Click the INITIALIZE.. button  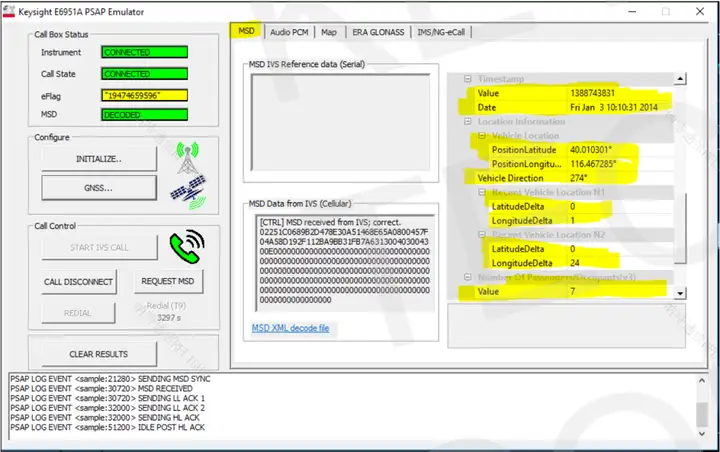tap(99, 159)
